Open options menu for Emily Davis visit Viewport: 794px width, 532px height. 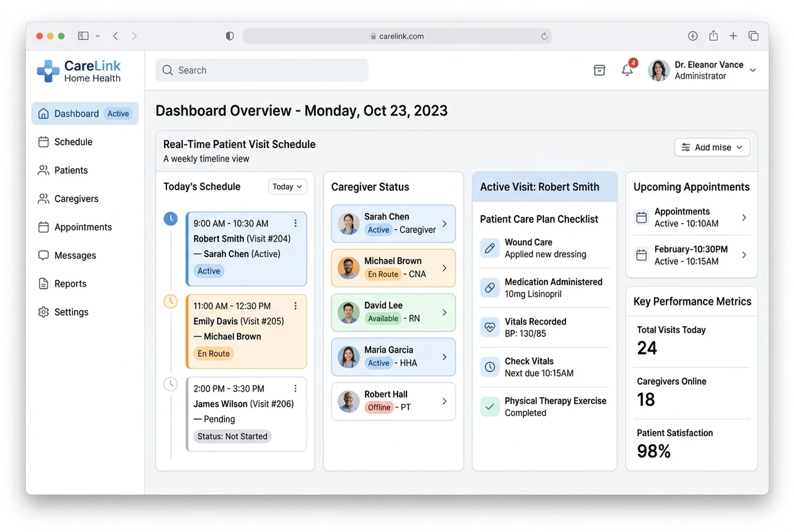pyautogui.click(x=295, y=306)
